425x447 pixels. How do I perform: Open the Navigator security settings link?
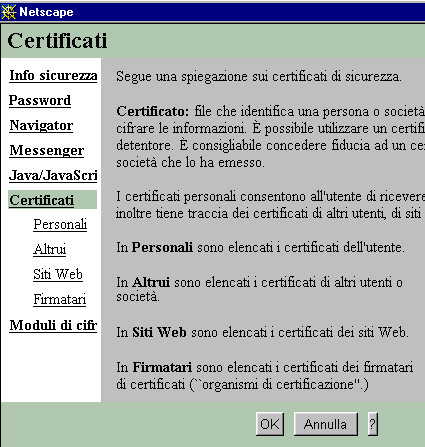[41, 126]
